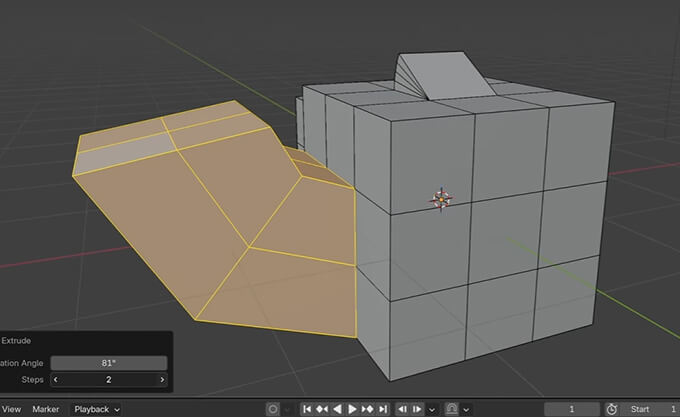
Task: Toggle the auto keying record button
Action: pyautogui.click(x=273, y=409)
